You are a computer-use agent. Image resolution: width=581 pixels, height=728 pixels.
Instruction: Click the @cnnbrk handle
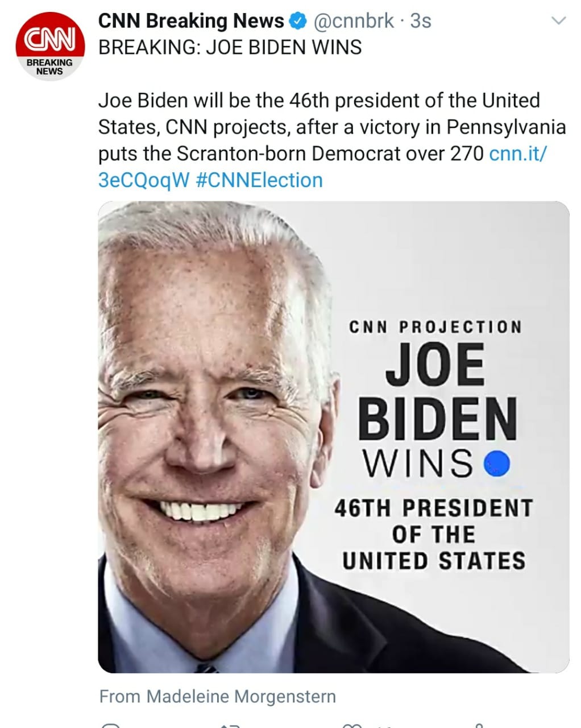point(353,21)
